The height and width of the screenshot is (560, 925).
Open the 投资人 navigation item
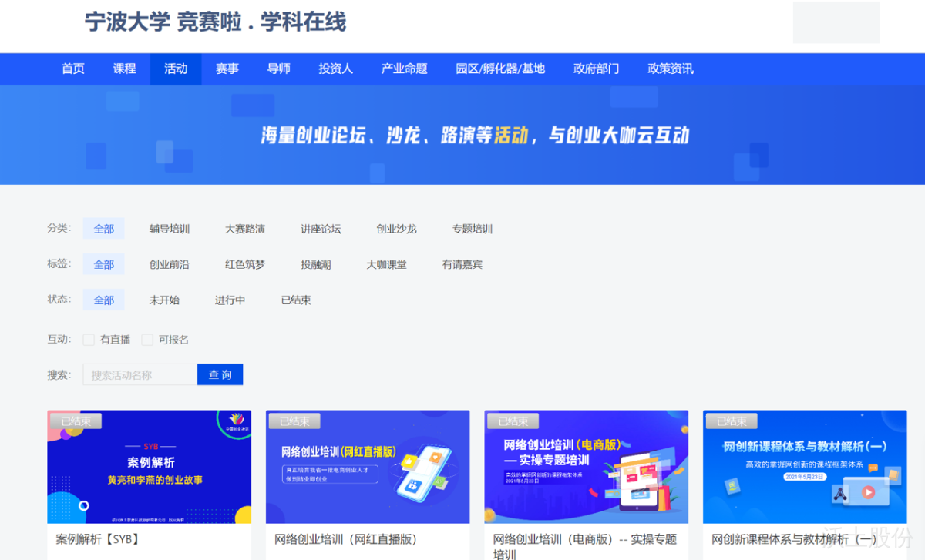pyautogui.click(x=335, y=69)
